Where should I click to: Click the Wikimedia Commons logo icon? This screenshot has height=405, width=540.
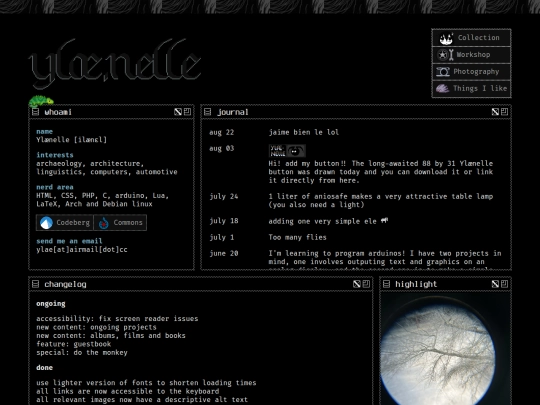[x=104, y=223]
